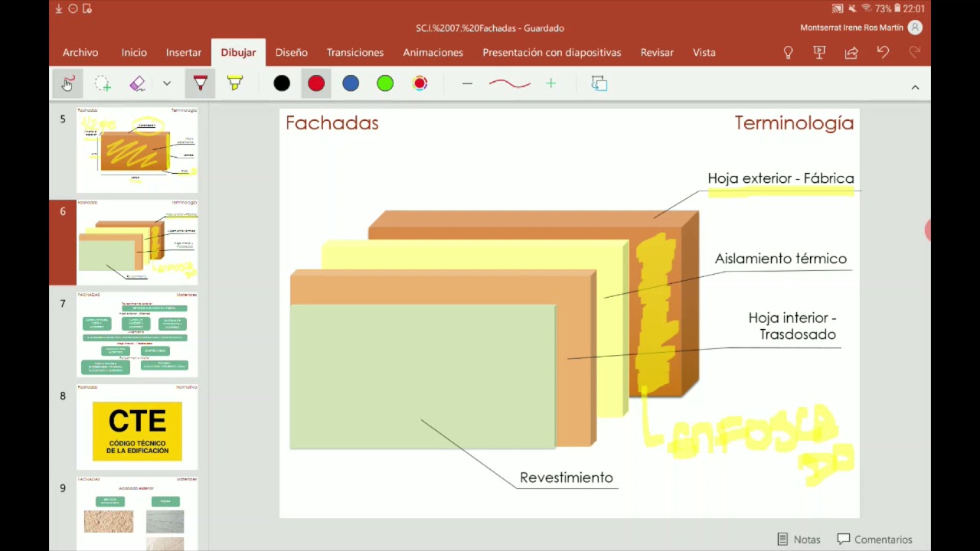Switch to the Revisar tab
The width and height of the screenshot is (980, 551).
[657, 52]
